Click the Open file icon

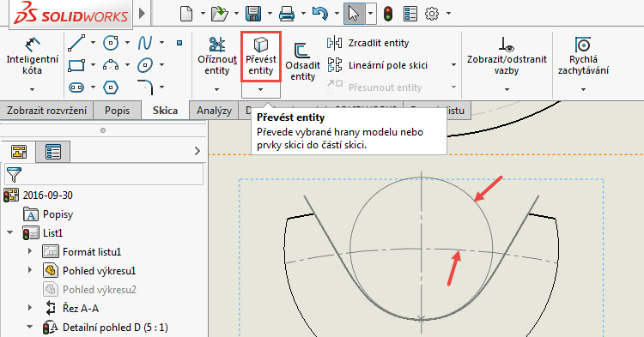(x=220, y=14)
